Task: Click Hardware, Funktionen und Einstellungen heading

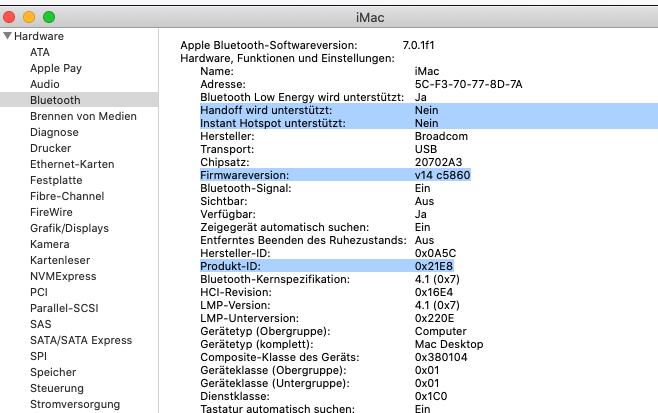Action: click(x=287, y=58)
